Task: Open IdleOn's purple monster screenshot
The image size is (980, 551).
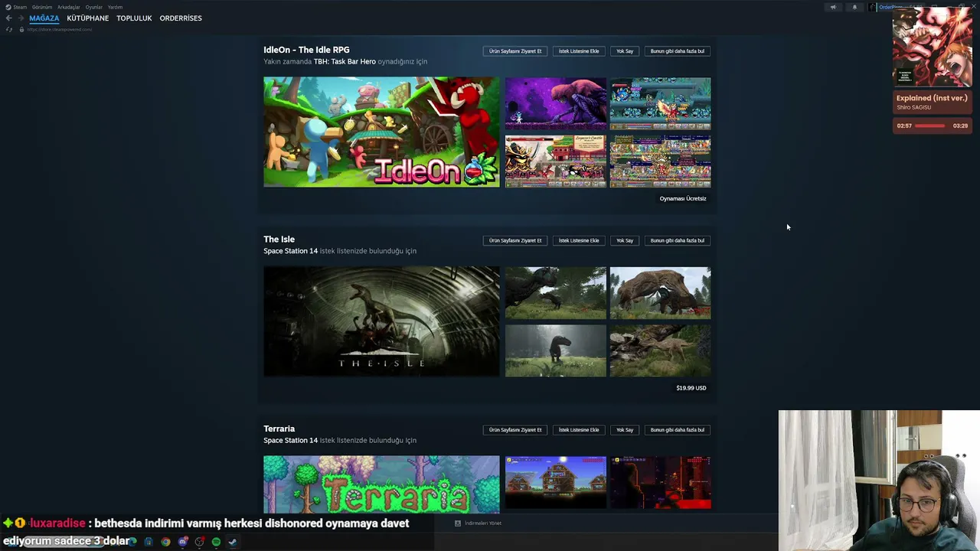Action: (556, 103)
